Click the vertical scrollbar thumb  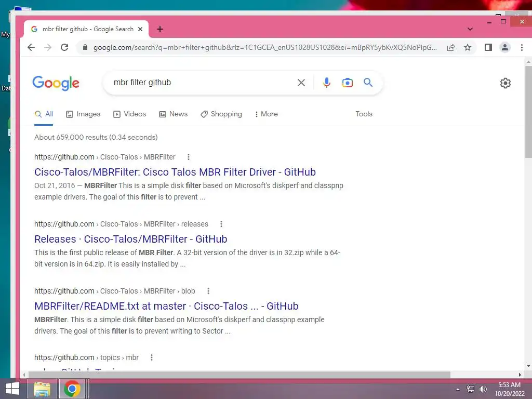528,112
